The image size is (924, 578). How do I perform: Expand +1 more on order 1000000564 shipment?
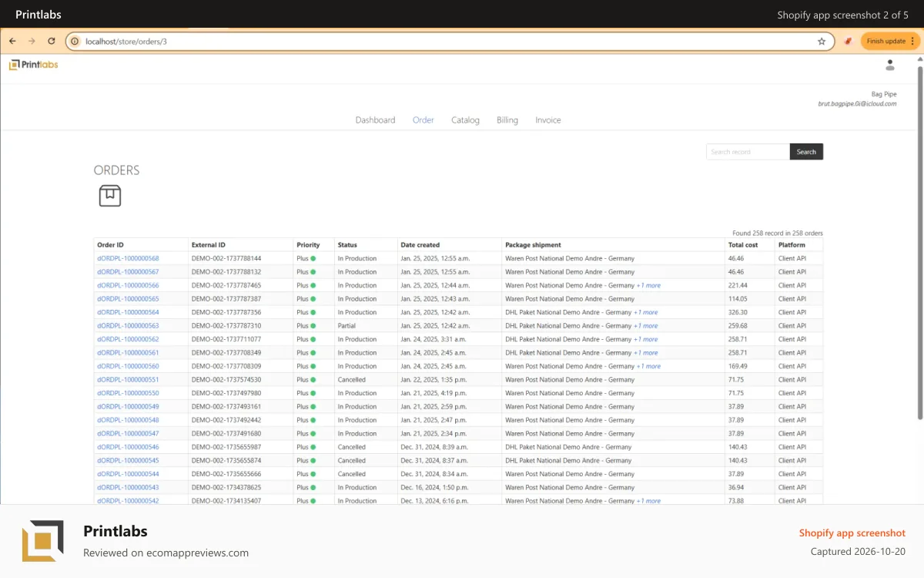tap(646, 312)
